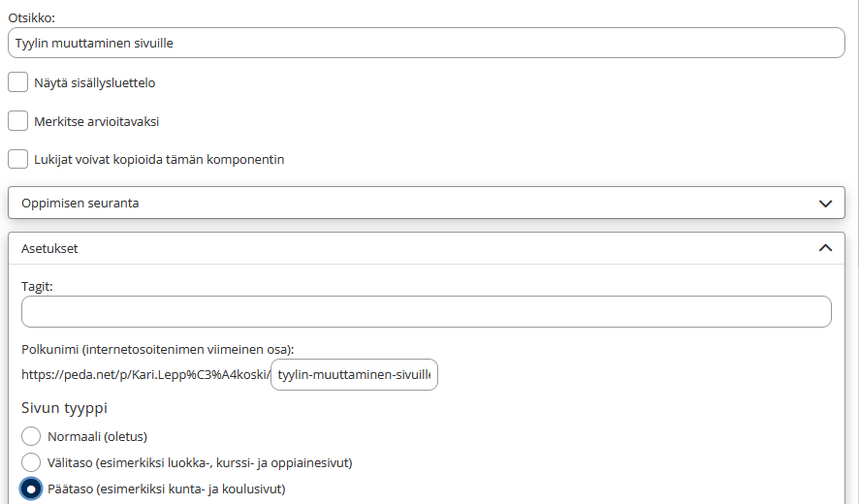This screenshot has width=859, height=504.
Task: Click the 'Merkitse arvioitavaksi' label text
Action: click(96, 122)
